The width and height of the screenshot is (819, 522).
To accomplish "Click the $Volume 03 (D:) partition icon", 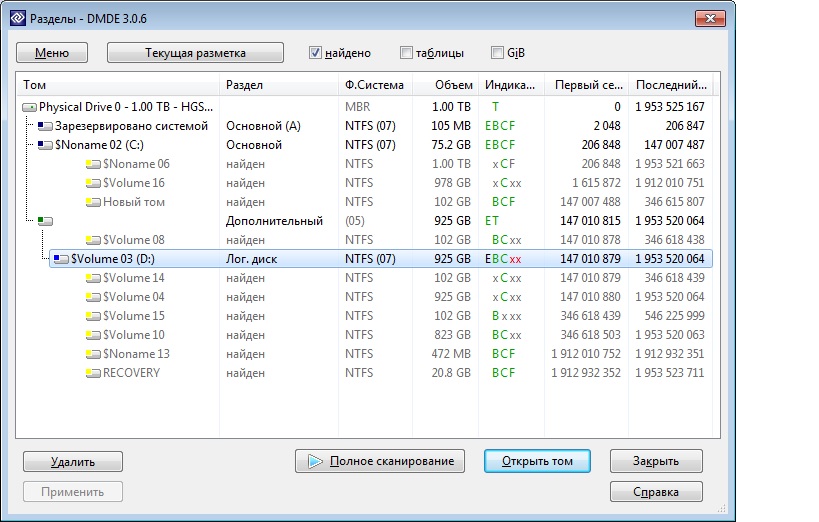I will point(61,259).
